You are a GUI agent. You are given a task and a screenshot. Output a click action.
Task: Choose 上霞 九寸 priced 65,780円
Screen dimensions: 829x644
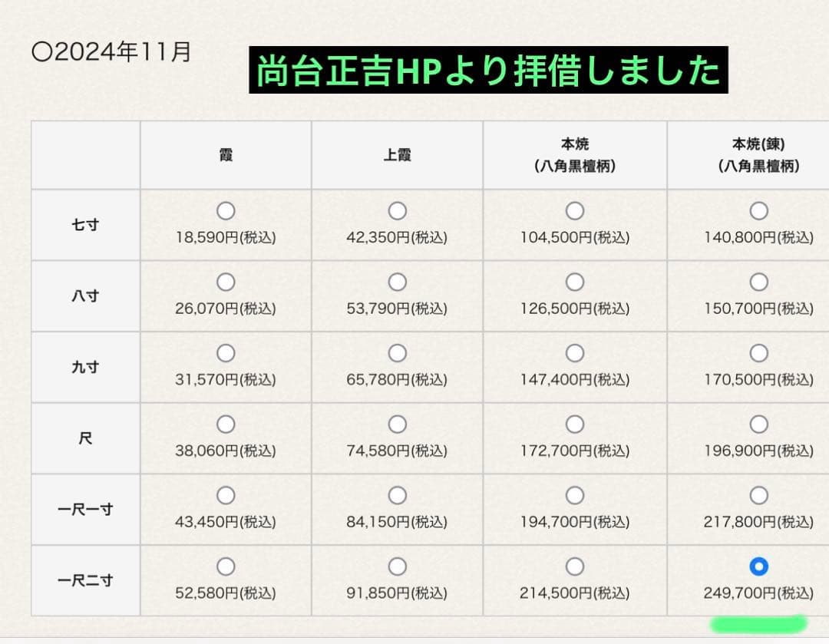(397, 353)
